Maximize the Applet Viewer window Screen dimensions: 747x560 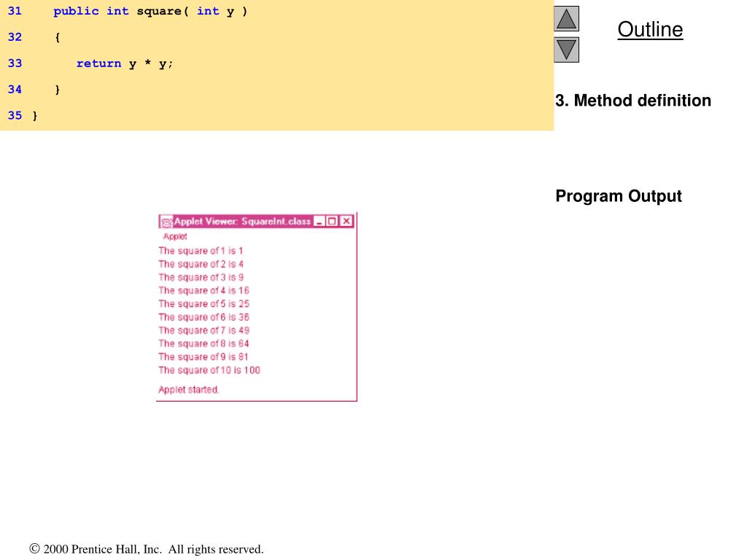(x=332, y=222)
